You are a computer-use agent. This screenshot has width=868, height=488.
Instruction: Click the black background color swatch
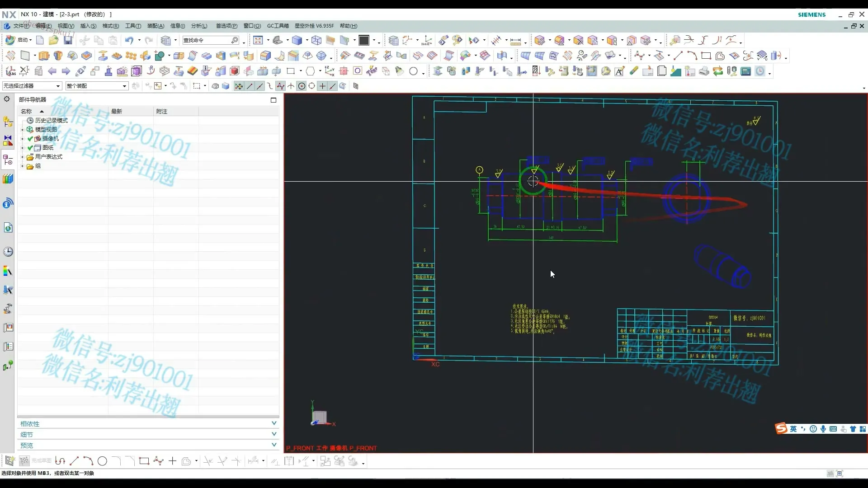point(363,40)
